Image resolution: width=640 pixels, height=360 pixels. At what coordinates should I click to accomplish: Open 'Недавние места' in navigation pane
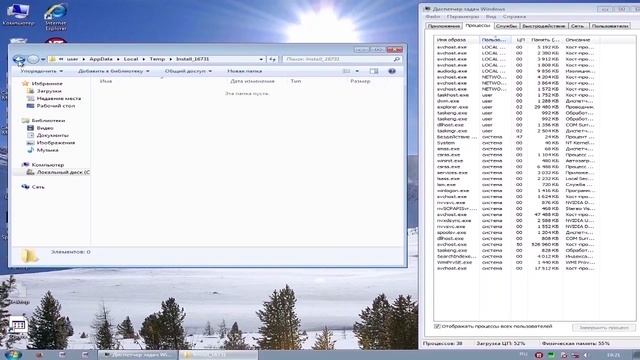[59, 98]
